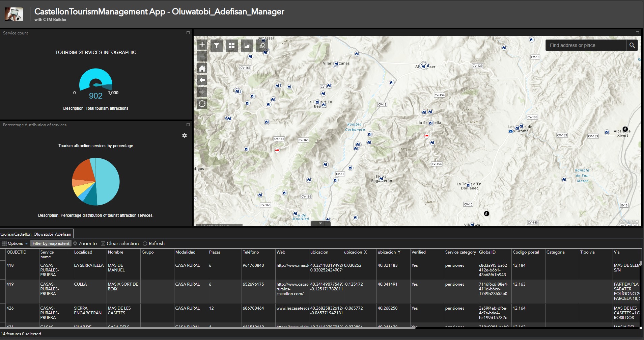Toggle Filter by map extent
This screenshot has height=340, width=644.
click(51, 243)
